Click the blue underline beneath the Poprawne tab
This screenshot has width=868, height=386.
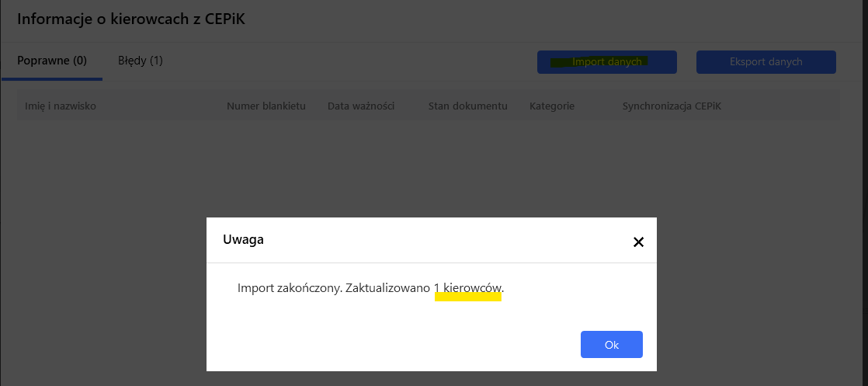(52, 78)
